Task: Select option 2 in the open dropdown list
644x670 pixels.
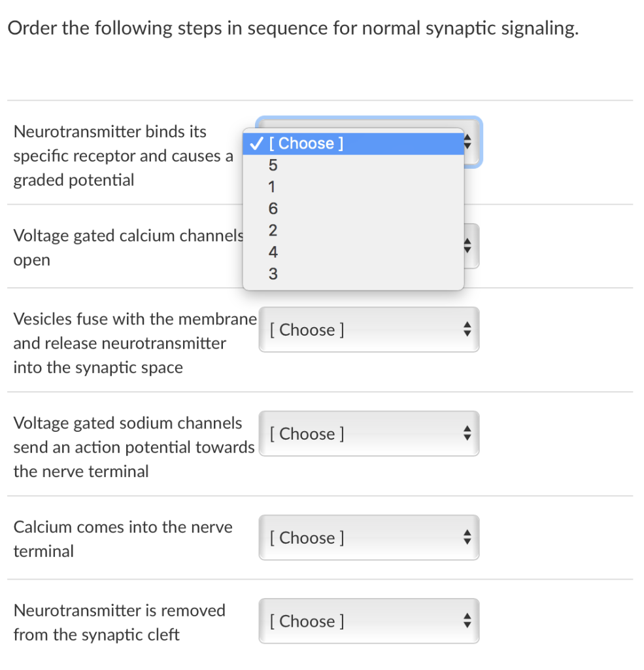Action: [x=272, y=230]
